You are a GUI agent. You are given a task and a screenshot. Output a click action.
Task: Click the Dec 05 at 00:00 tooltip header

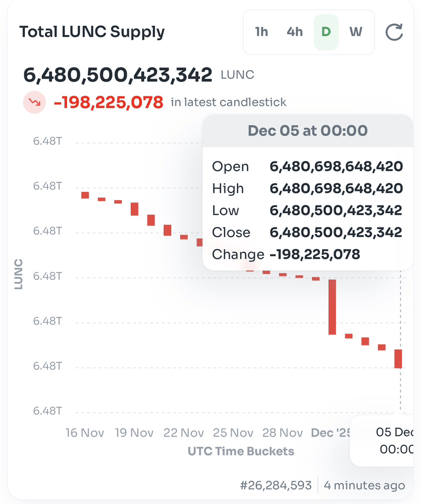[307, 131]
